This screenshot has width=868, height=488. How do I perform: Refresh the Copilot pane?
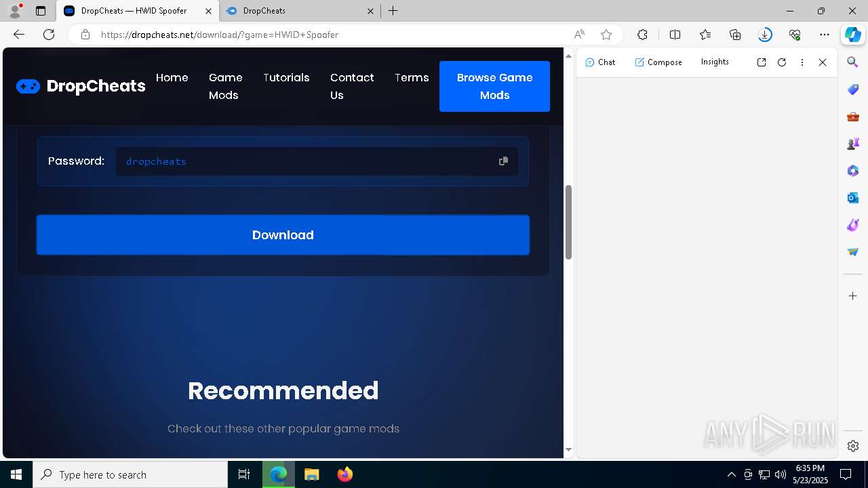782,62
